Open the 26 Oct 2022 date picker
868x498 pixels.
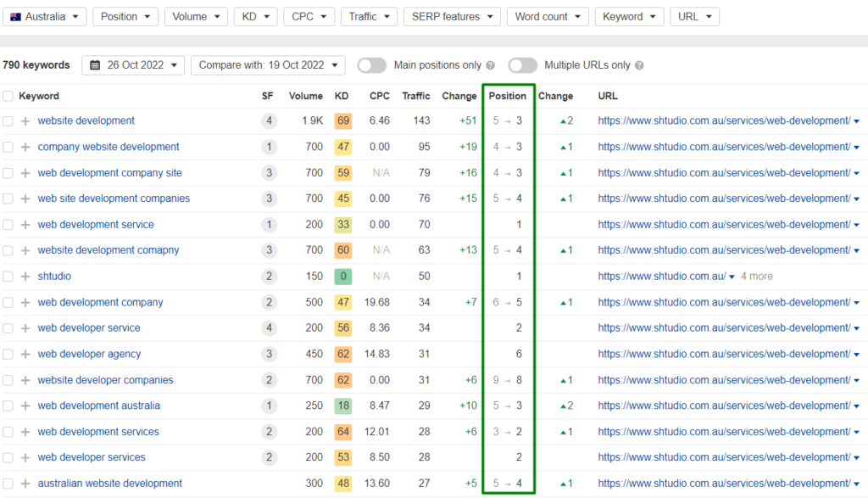[133, 65]
